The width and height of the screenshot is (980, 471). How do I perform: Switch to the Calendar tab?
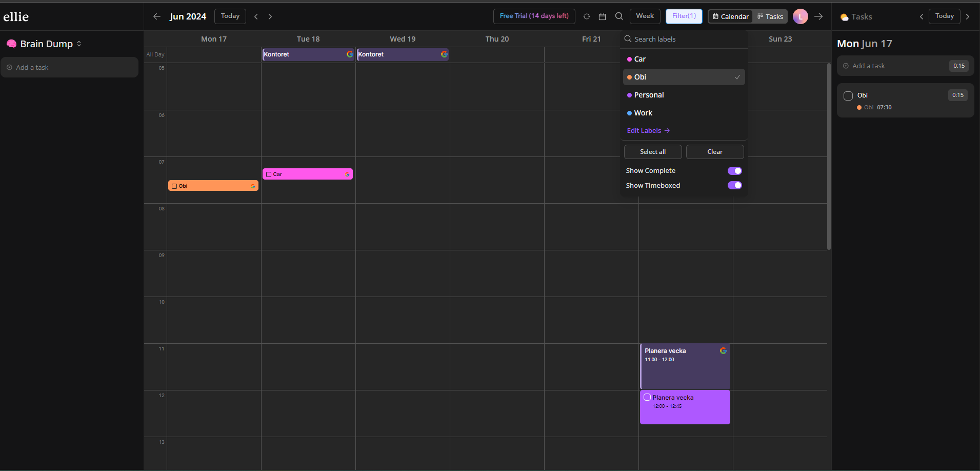[x=730, y=16]
